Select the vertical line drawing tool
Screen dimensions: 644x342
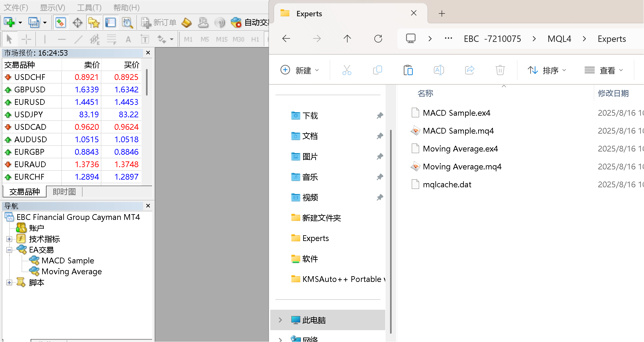click(45, 39)
